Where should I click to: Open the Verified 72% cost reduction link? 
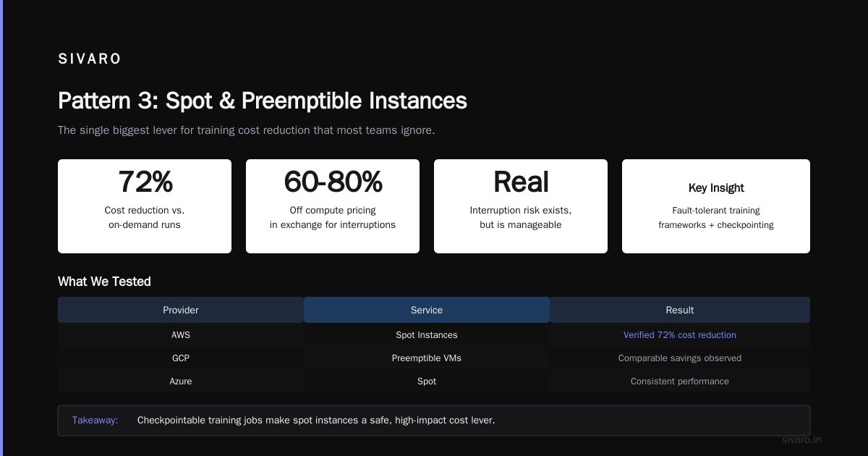point(680,335)
